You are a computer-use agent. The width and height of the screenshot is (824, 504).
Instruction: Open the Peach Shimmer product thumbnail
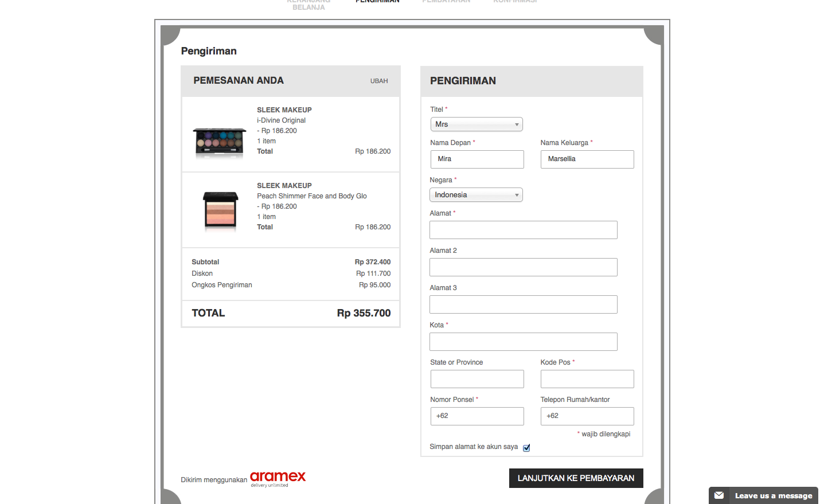point(220,210)
